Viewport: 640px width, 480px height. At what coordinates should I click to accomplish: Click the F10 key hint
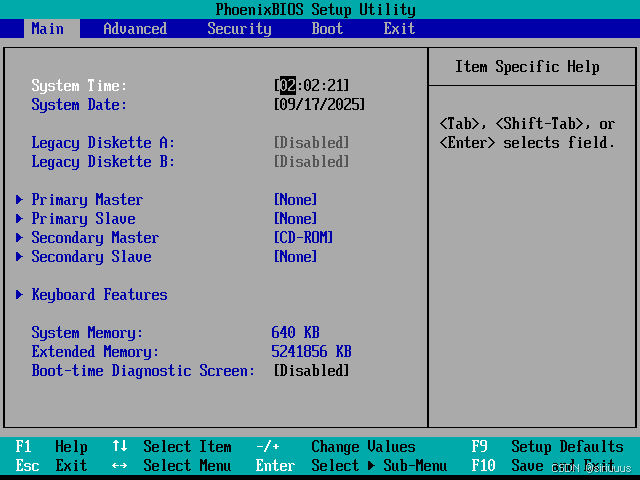483,466
